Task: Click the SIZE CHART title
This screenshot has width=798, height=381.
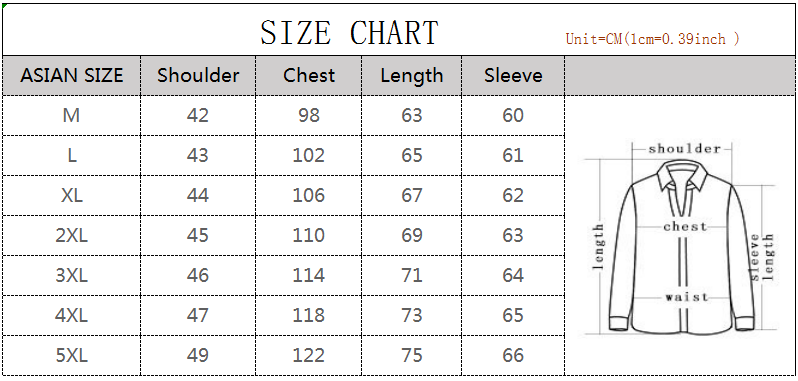Action: pyautogui.click(x=349, y=33)
